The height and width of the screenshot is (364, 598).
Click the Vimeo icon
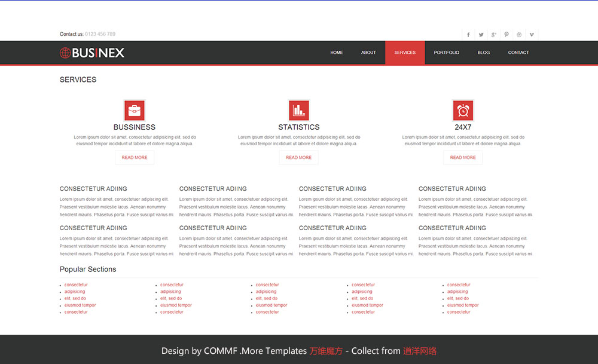coord(532,35)
